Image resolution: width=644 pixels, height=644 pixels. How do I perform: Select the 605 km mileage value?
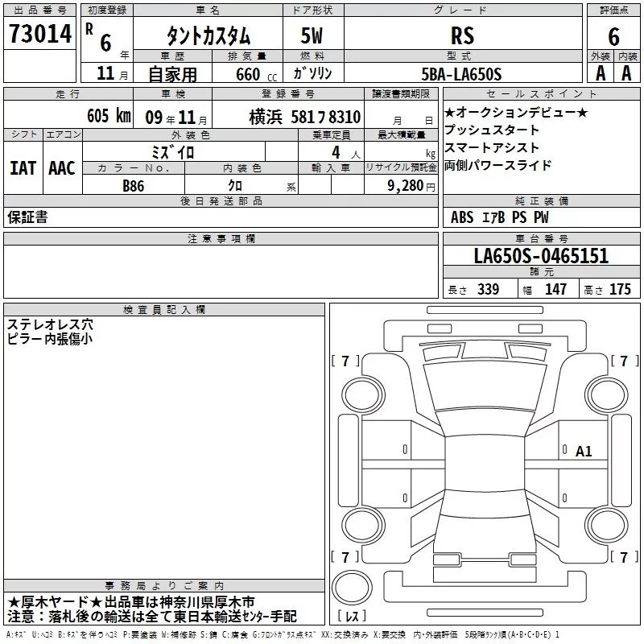click(109, 116)
